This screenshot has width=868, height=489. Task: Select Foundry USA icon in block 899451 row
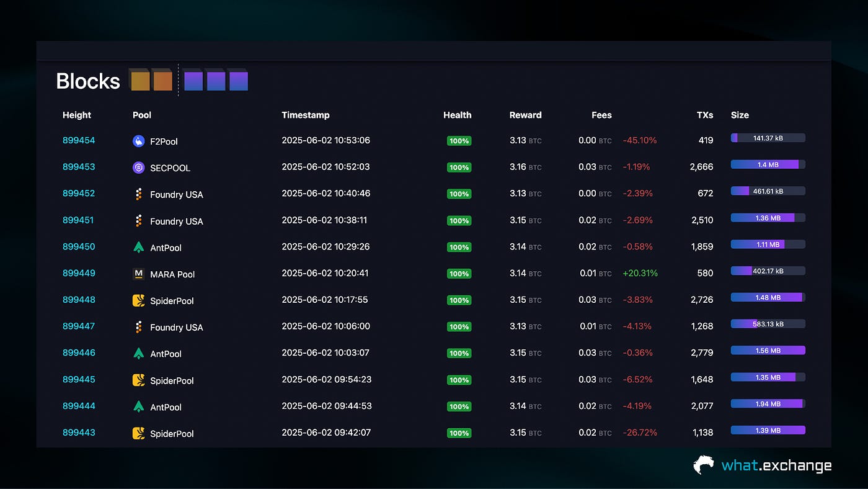point(139,221)
